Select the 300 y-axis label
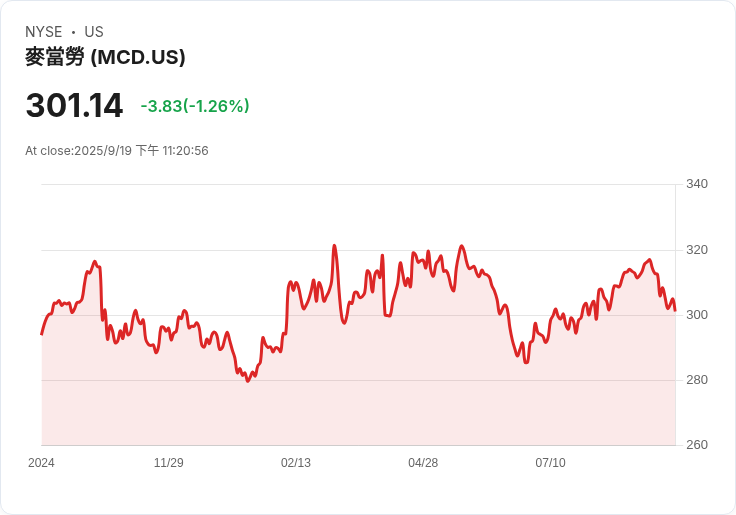736x515 pixels. pyautogui.click(x=696, y=315)
